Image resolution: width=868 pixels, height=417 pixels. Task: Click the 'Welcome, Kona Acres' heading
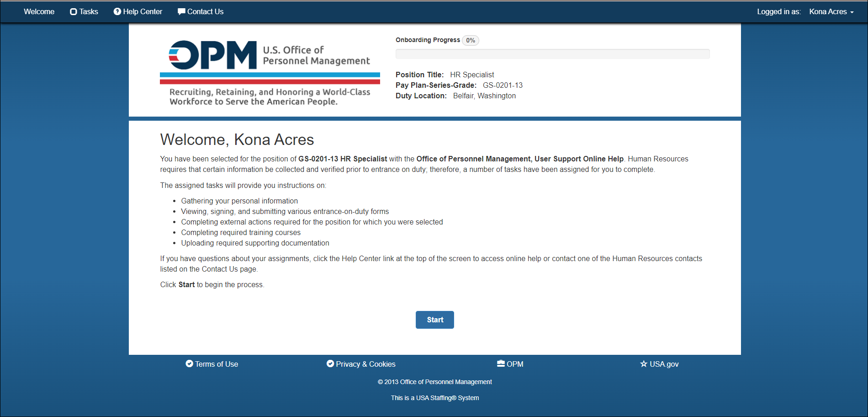pos(237,139)
